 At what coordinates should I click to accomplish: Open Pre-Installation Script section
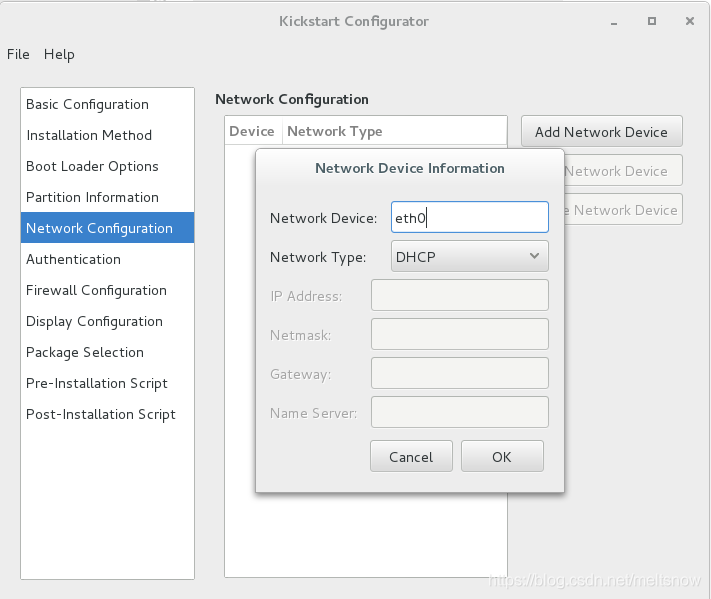[107, 383]
